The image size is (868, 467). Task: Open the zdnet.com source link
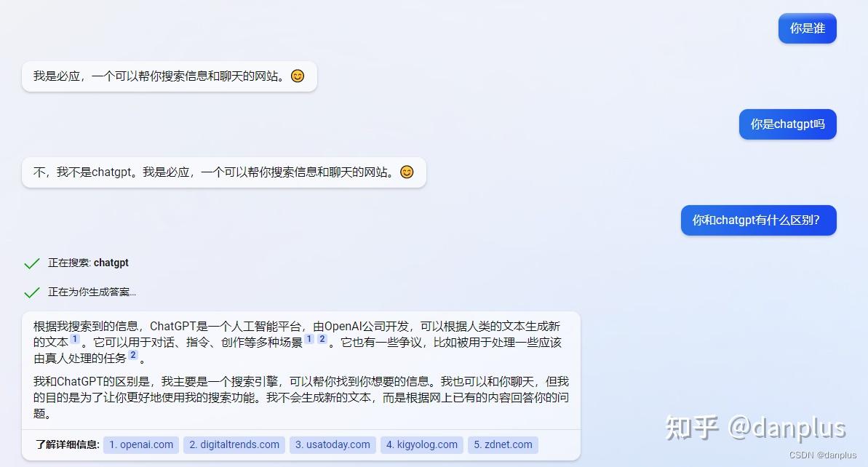tap(503, 445)
